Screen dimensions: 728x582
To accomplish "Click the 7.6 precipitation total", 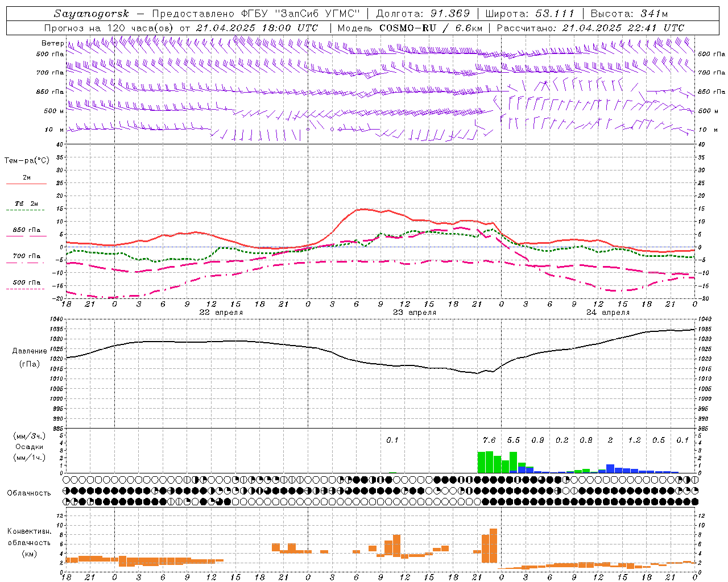I will (489, 440).
